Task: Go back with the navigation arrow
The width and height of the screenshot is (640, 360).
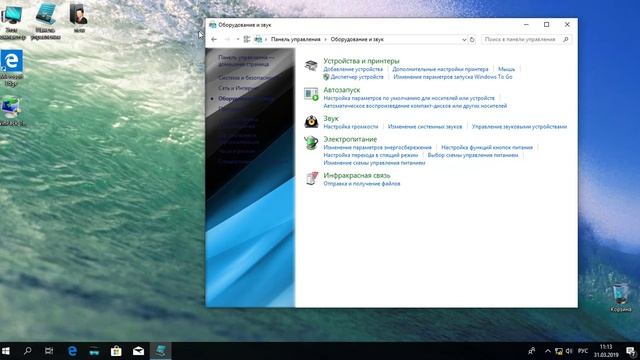Action: (214, 39)
